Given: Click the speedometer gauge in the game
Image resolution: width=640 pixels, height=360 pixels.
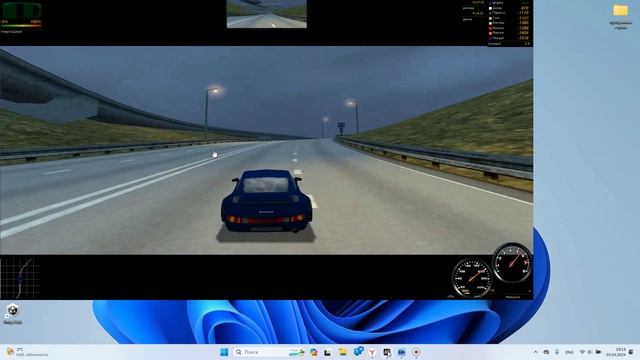Looking at the screenshot, I should tap(473, 278).
